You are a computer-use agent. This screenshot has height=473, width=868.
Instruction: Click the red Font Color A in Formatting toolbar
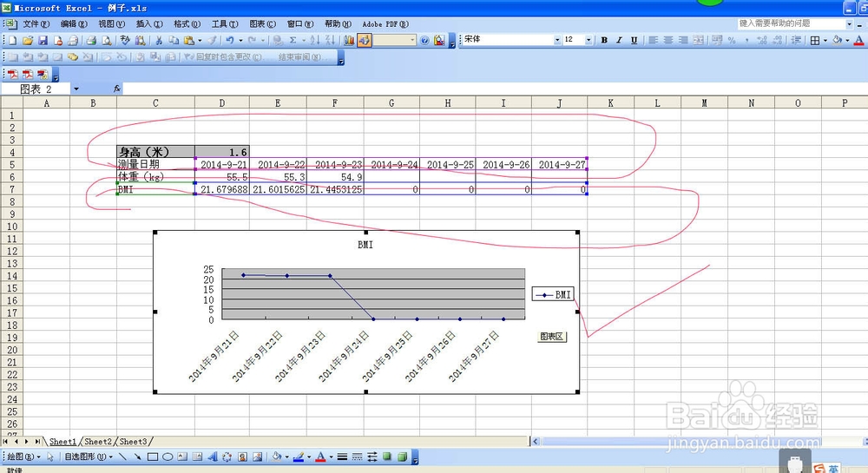click(x=858, y=40)
